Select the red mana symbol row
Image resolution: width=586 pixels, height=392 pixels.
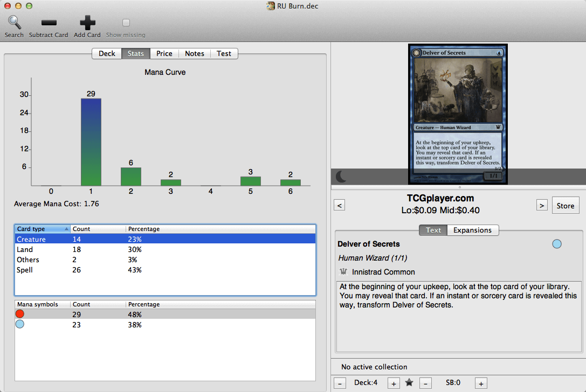[165, 314]
